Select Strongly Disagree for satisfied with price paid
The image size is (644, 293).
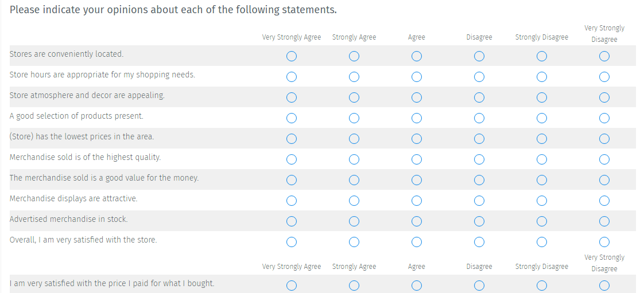click(x=542, y=286)
